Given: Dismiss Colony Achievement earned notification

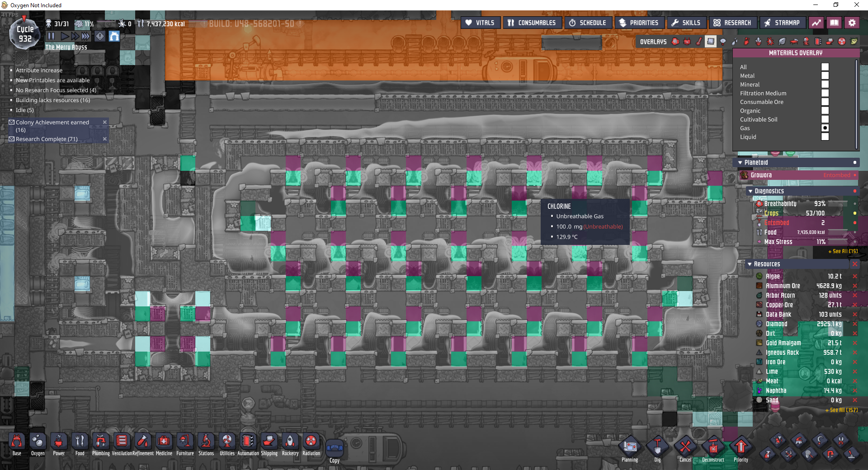Looking at the screenshot, I should click(x=105, y=122).
